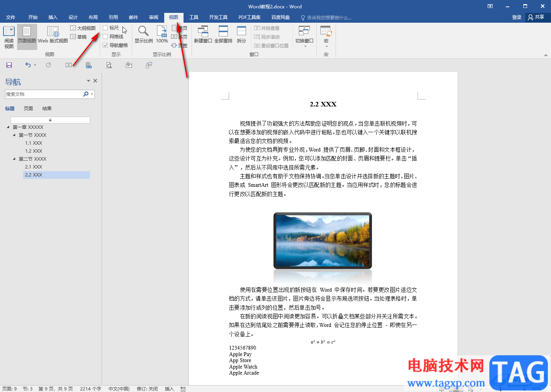Go to heading 1.2 XXX
Viewport: 551px width, 392px height.
coord(34,151)
